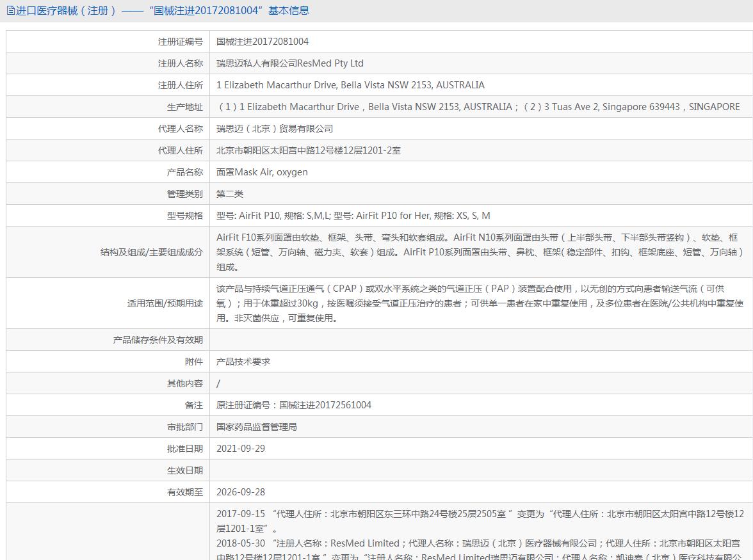Click the original registration number in 备注 row
753x560 pixels.
pos(294,405)
